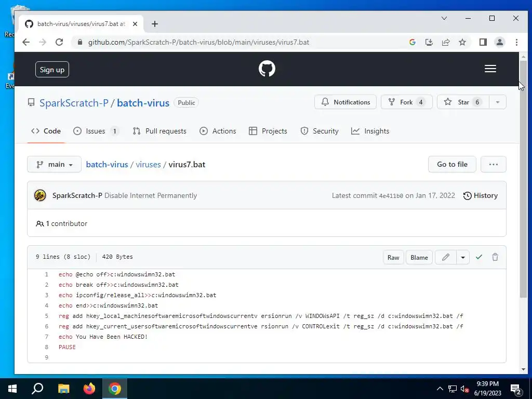Viewport: 532px width, 399px height.
Task: Click the GitHub Octocat logo in header
Action: coord(267,69)
